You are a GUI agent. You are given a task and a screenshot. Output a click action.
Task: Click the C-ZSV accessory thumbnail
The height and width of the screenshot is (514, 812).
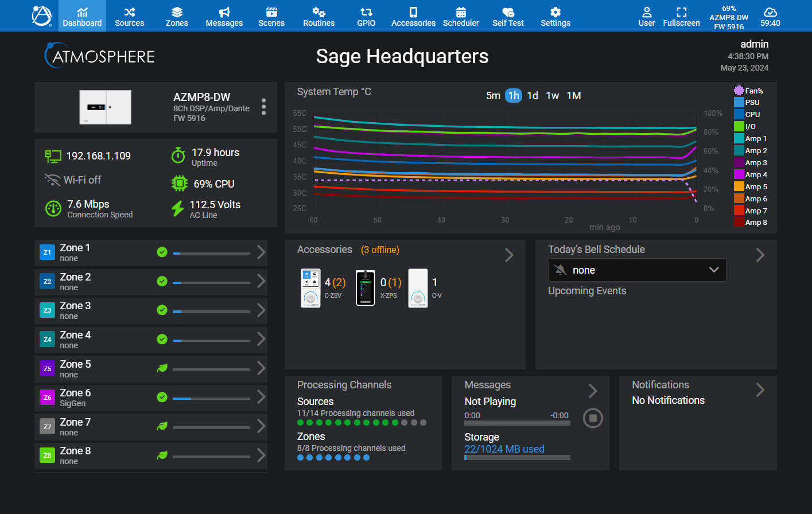coord(310,287)
